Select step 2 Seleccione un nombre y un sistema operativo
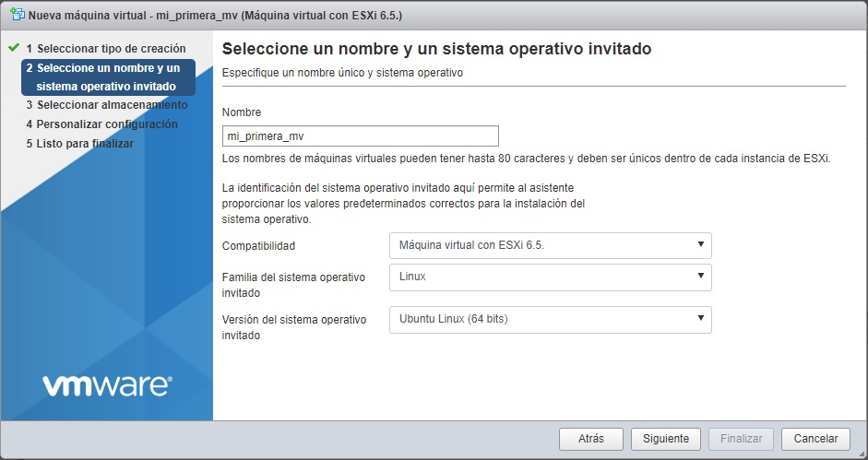868x460 pixels. [108, 77]
